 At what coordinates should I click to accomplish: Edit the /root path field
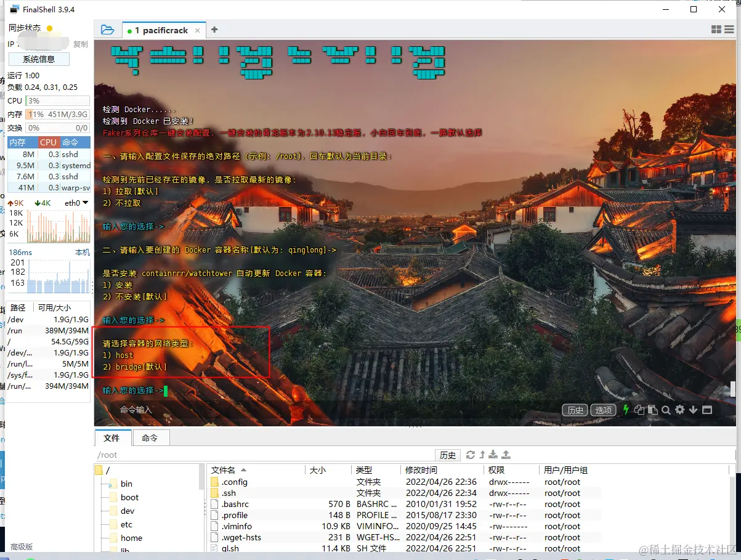(265, 455)
